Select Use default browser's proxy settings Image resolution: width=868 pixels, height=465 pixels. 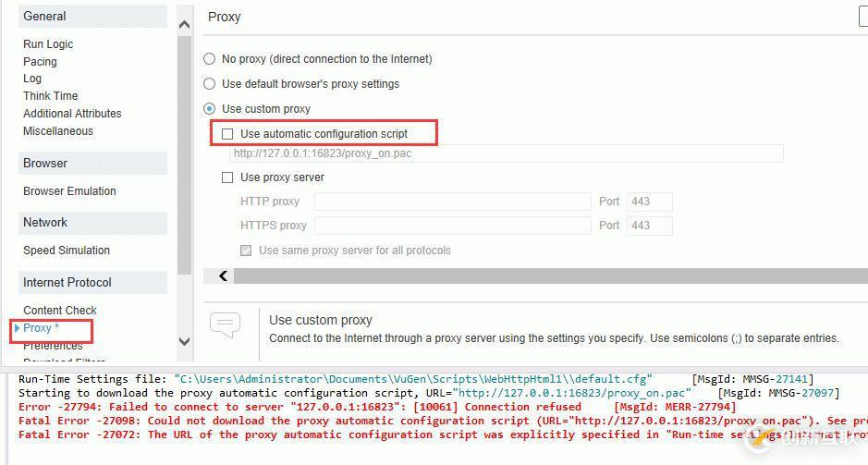click(x=210, y=84)
